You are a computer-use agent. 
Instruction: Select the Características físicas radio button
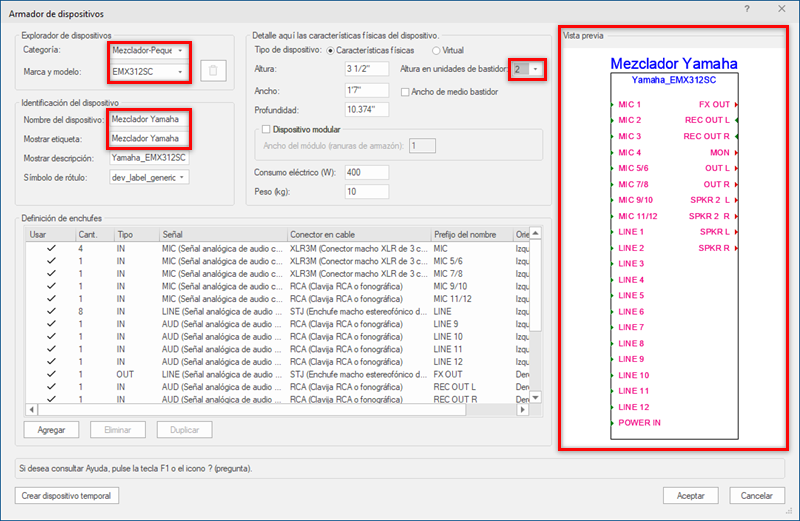pos(331,51)
